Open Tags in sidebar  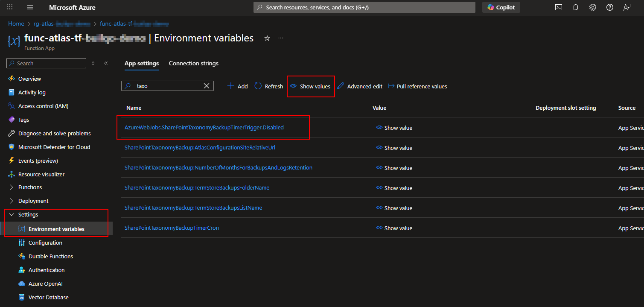(x=23, y=120)
